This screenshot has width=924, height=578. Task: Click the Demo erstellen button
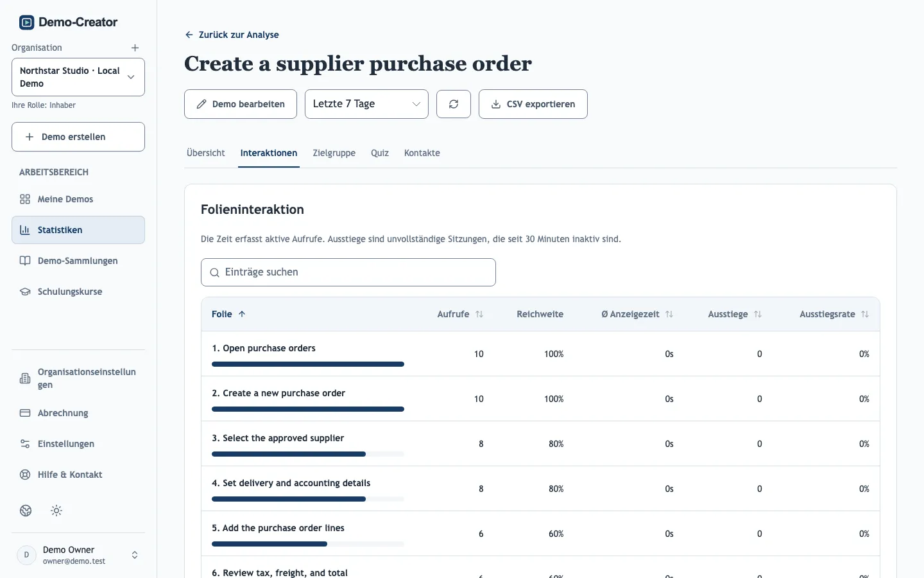78,137
